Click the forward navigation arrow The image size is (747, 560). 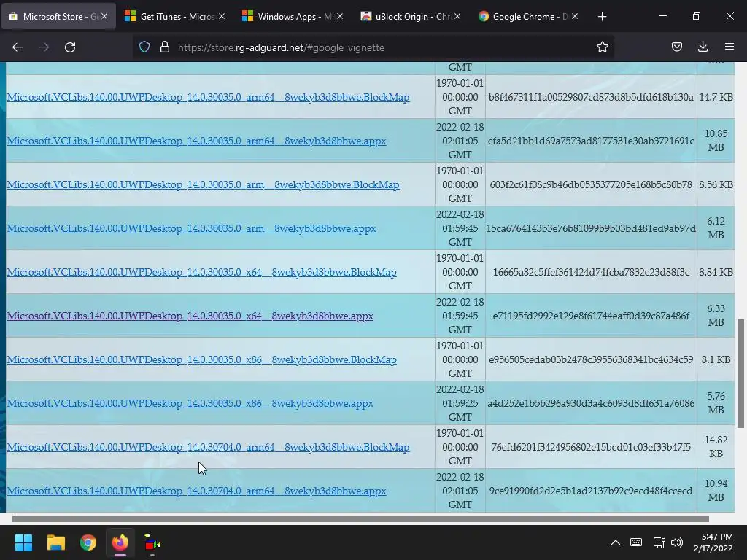(43, 47)
